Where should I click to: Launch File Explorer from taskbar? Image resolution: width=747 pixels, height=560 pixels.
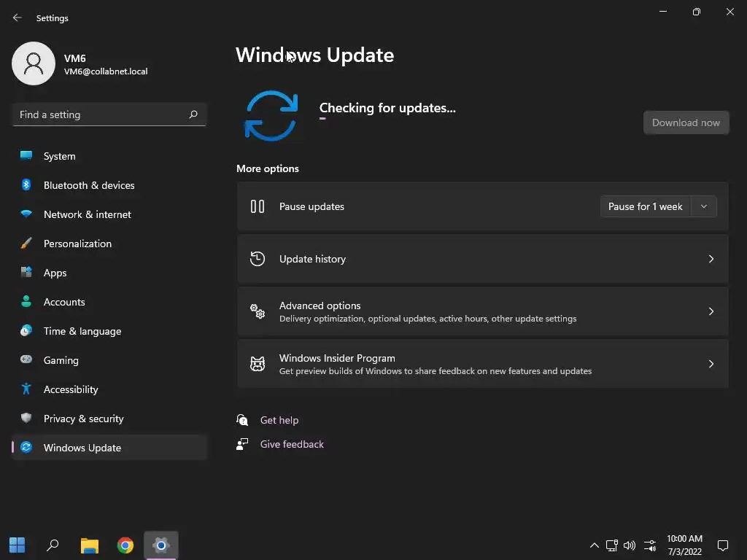pyautogui.click(x=89, y=545)
